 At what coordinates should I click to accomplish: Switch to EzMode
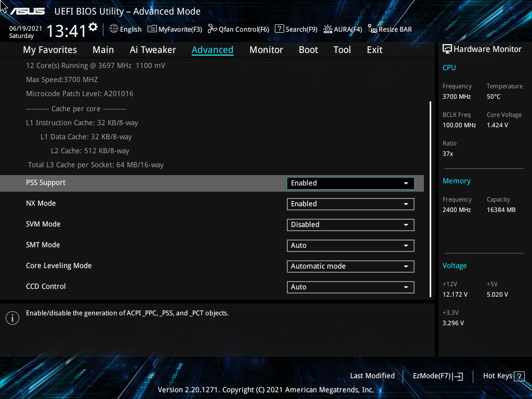point(437,376)
